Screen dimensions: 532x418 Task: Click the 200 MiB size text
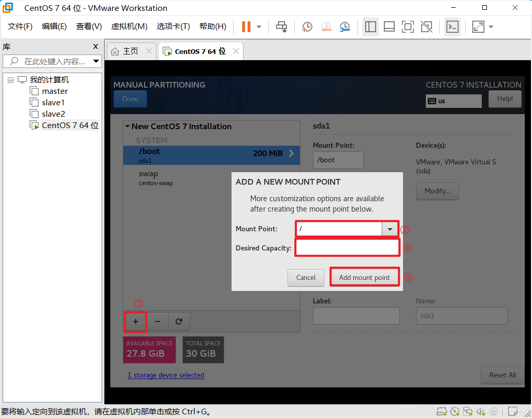click(268, 154)
